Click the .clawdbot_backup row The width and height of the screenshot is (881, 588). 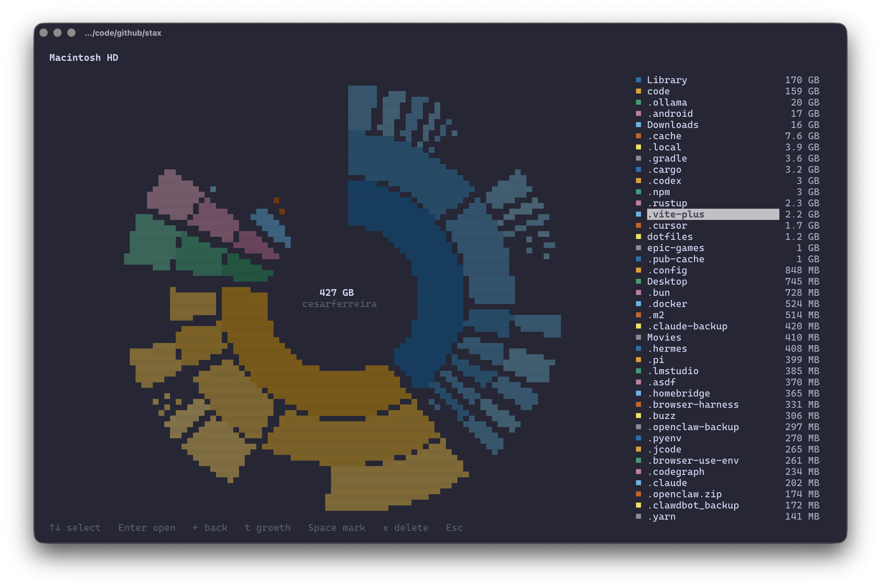(727, 505)
